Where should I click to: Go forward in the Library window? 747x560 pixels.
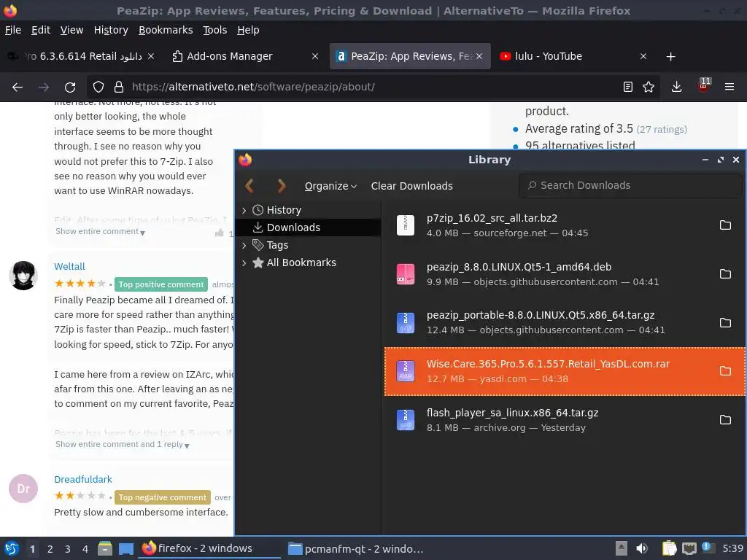pyautogui.click(x=282, y=186)
